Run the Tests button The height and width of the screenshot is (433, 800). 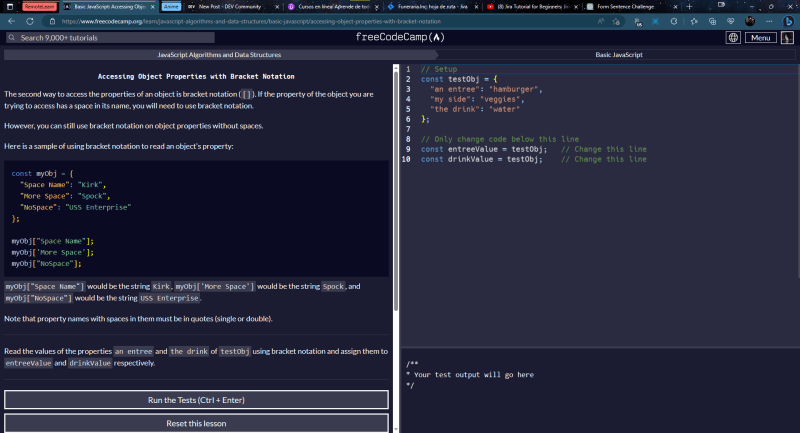(196, 400)
